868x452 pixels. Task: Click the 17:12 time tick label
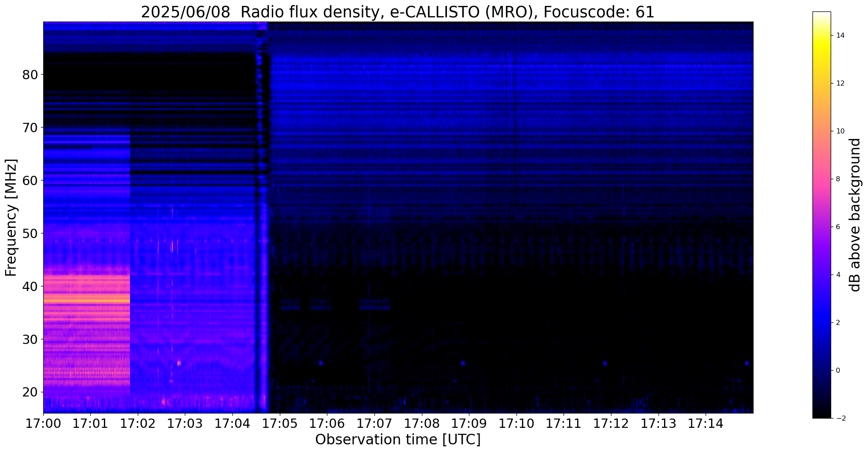pyautogui.click(x=611, y=424)
